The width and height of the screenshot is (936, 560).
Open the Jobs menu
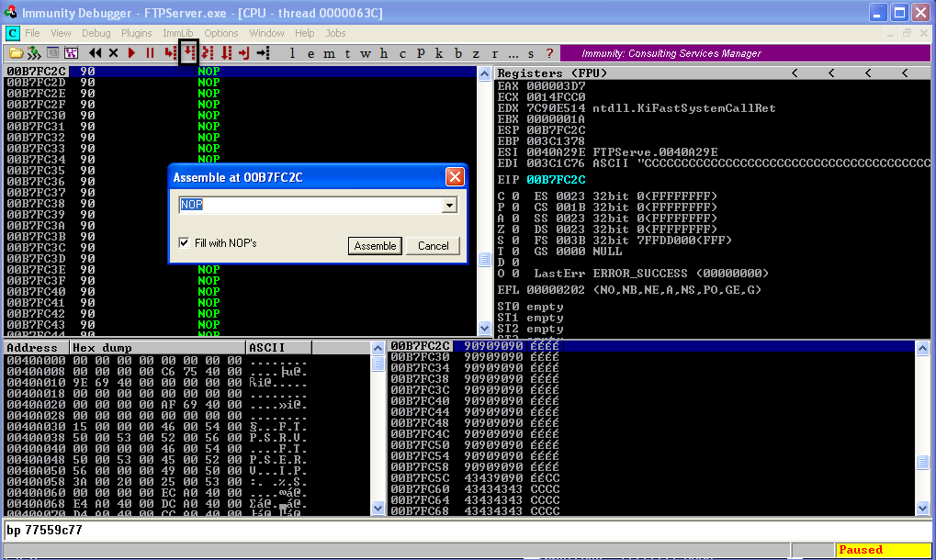pos(335,33)
